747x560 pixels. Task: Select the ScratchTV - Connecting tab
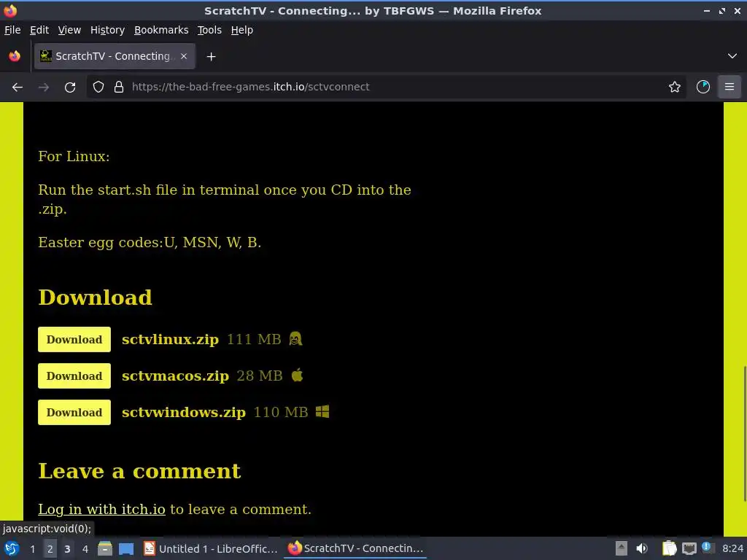(115, 56)
